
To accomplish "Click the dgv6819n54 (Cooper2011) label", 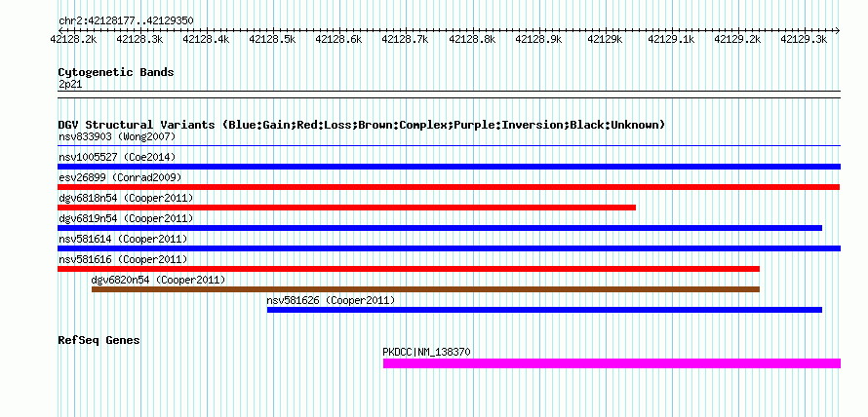I will pyautogui.click(x=126, y=218).
